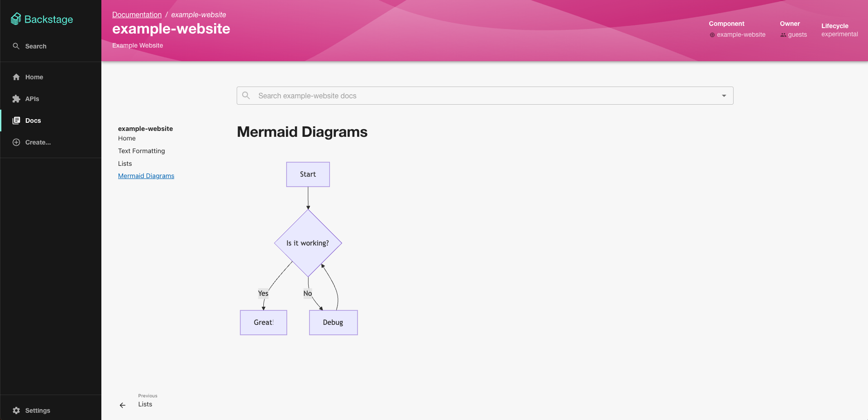
Task: Open the docs Home page in table of contents
Action: [127, 138]
